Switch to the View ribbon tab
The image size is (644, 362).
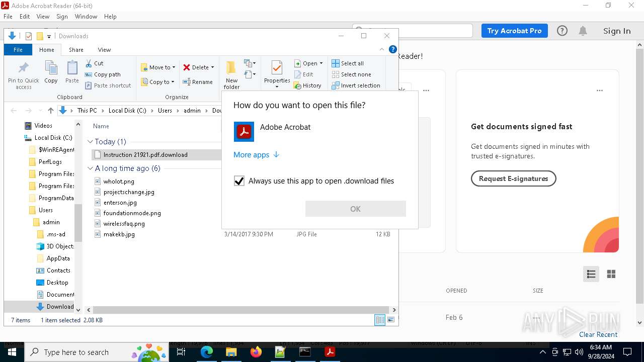[104, 50]
